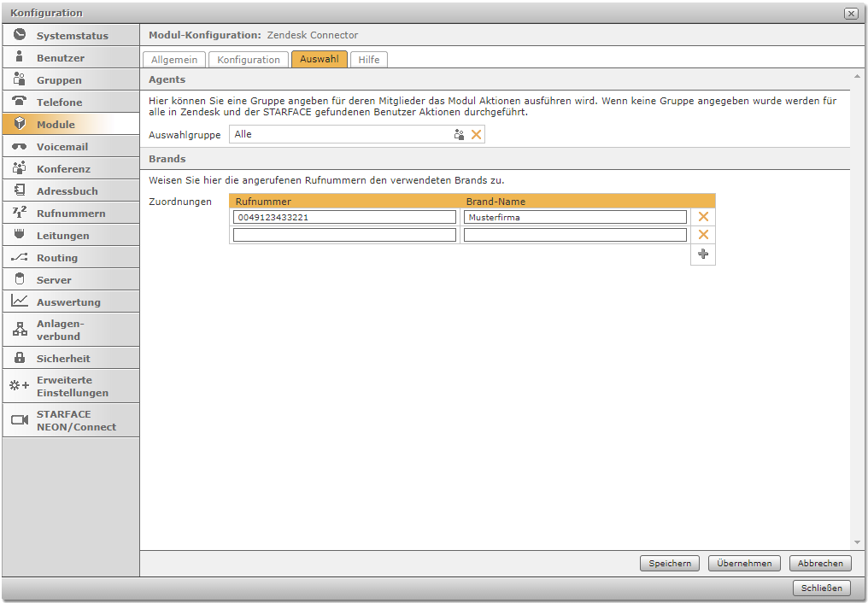Open the Auswertung section
868x603 pixels.
(68, 302)
